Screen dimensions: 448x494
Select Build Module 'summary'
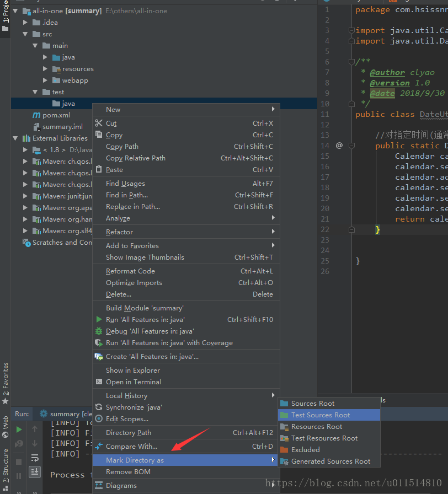coord(186,308)
